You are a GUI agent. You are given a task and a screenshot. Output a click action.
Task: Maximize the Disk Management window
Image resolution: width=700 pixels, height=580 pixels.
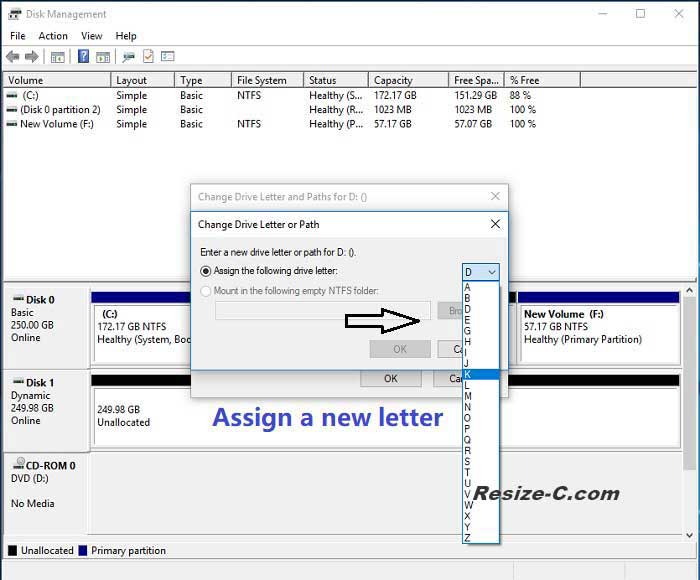[x=640, y=14]
